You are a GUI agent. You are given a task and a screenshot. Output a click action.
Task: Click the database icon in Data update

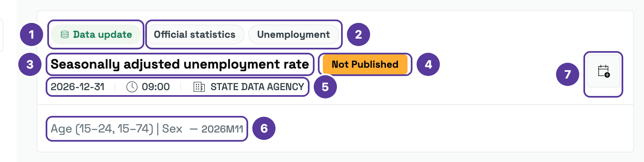coord(65,34)
